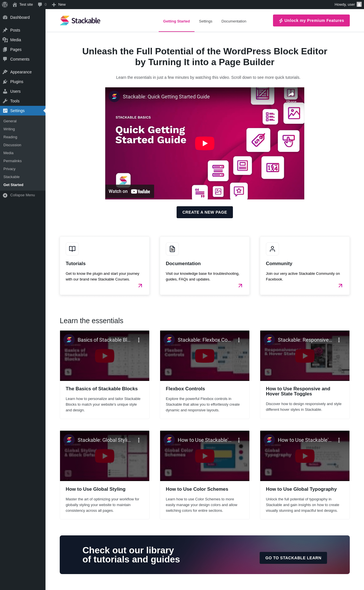
Task: Go to Writing settings submenu
Action: point(23,129)
